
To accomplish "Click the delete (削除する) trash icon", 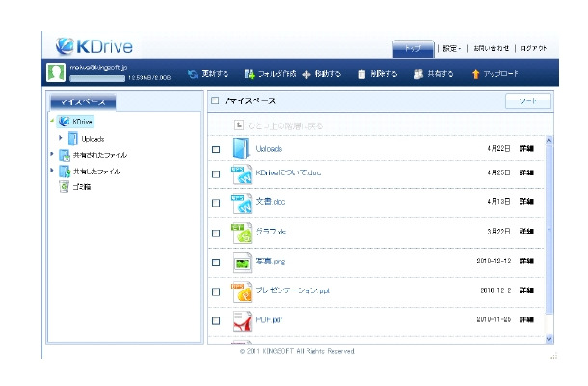I will 361,74.
